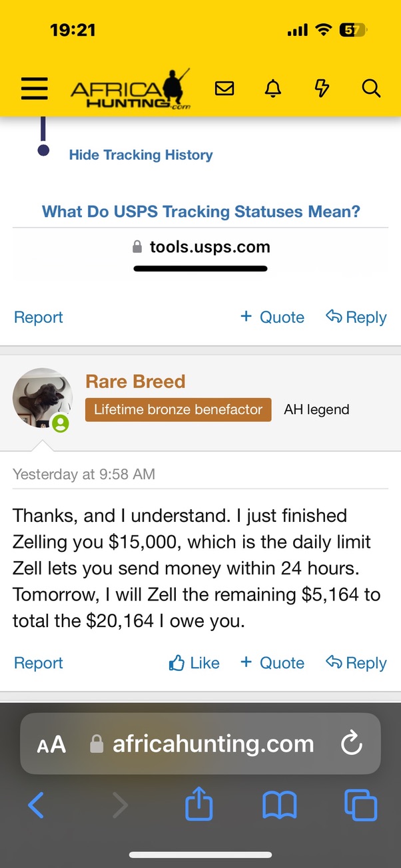The height and width of the screenshot is (868, 401).
Task: Reload the page in Safari
Action: pos(351,744)
